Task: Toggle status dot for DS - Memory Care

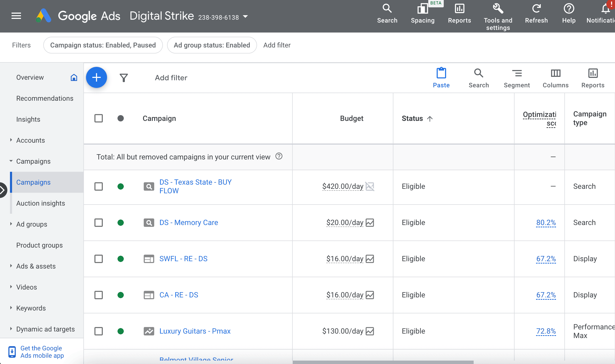Action: click(121, 223)
